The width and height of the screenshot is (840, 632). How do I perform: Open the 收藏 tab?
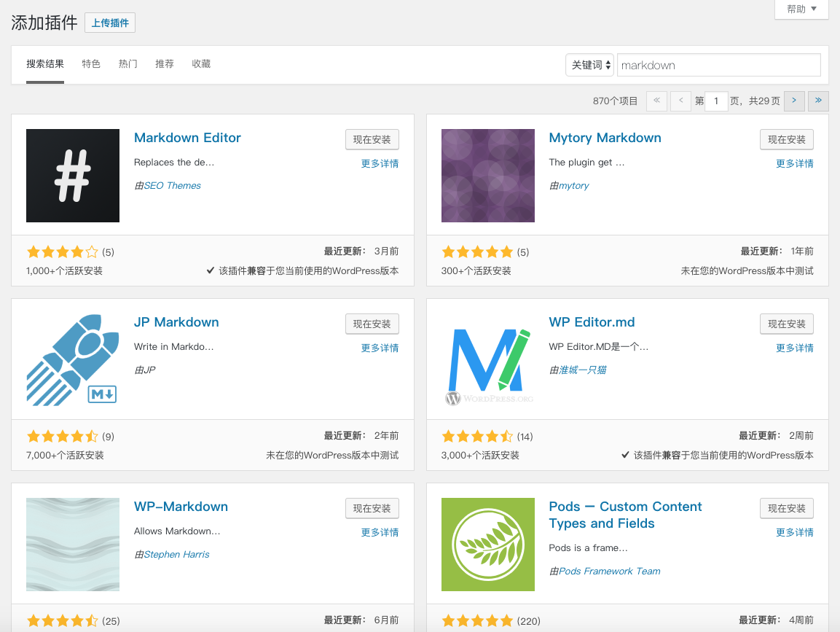point(201,64)
